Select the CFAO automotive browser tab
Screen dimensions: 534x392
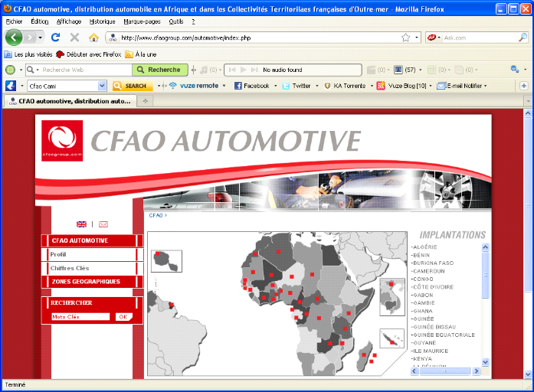70,101
